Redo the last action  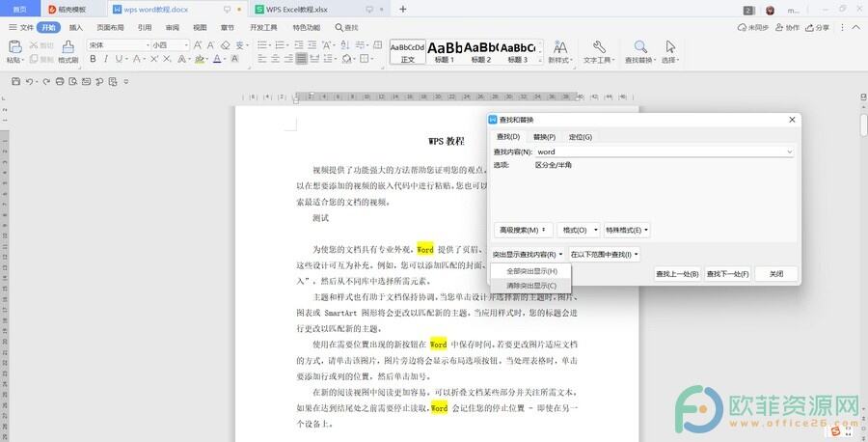coord(46,81)
